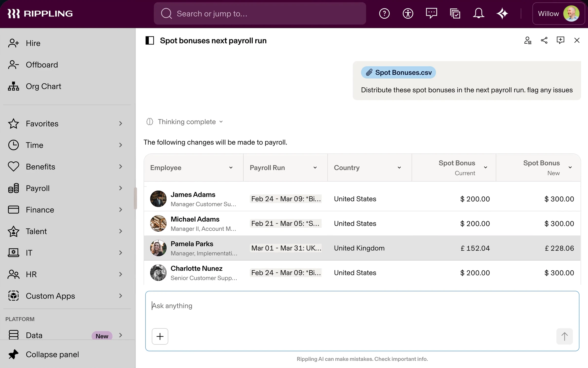Expand Benefits menu chevron
Screen dimensions: 588x368
pyautogui.click(x=121, y=167)
